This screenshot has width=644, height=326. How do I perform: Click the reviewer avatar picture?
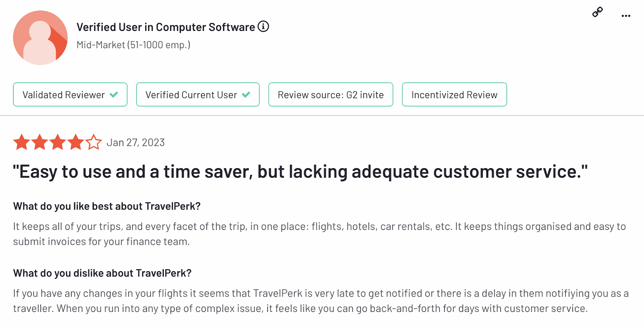pyautogui.click(x=40, y=38)
